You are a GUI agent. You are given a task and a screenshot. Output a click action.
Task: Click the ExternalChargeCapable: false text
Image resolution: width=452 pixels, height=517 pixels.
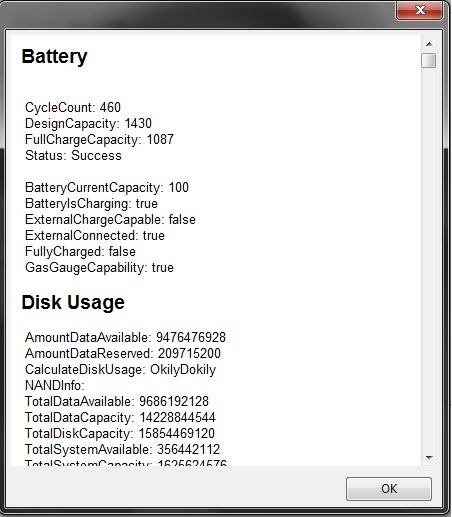[x=110, y=219]
